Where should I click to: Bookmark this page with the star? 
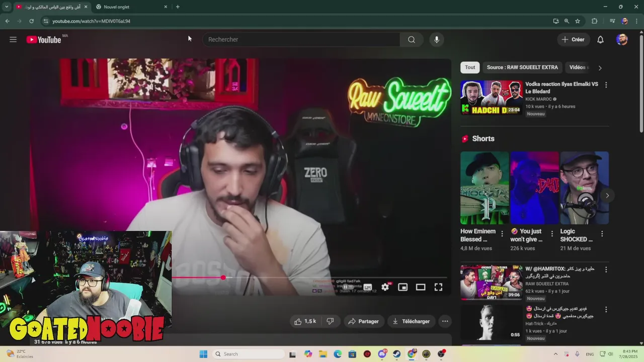(x=578, y=21)
